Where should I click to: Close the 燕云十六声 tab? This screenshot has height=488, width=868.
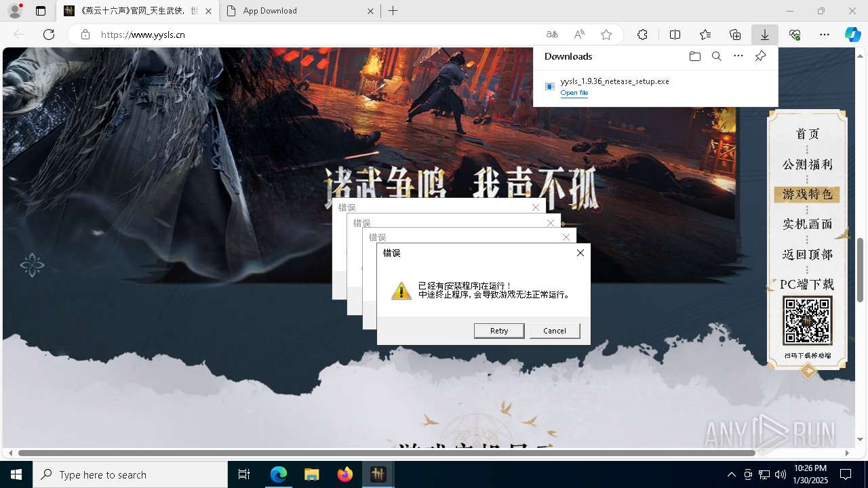click(x=208, y=11)
